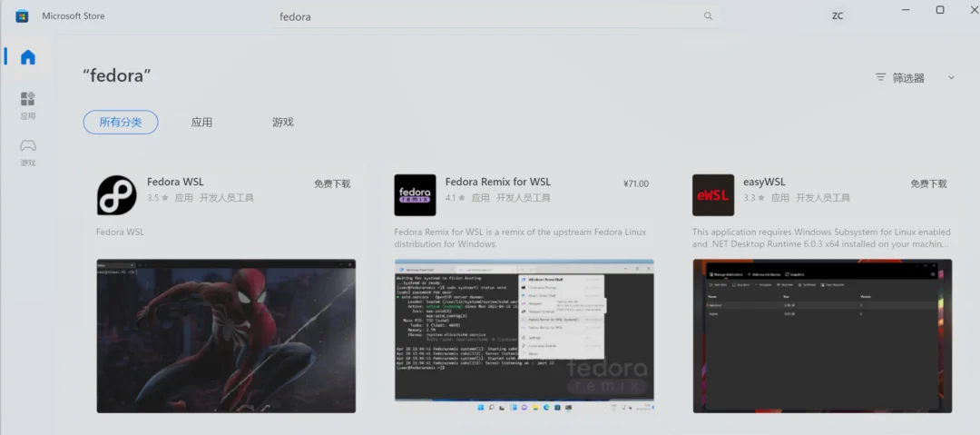Click the 3.3 star rating of easyWSL
This screenshot has width=980, height=435.
tap(753, 198)
